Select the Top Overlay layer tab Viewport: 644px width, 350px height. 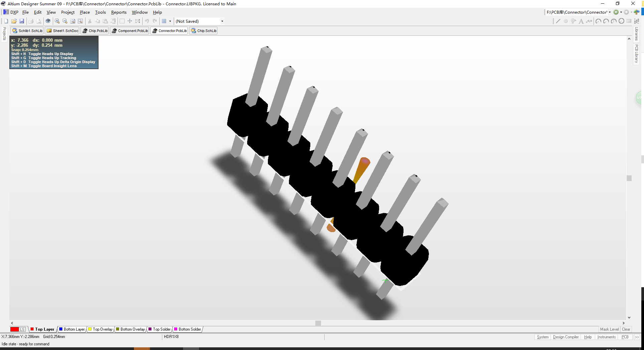pyautogui.click(x=100, y=329)
